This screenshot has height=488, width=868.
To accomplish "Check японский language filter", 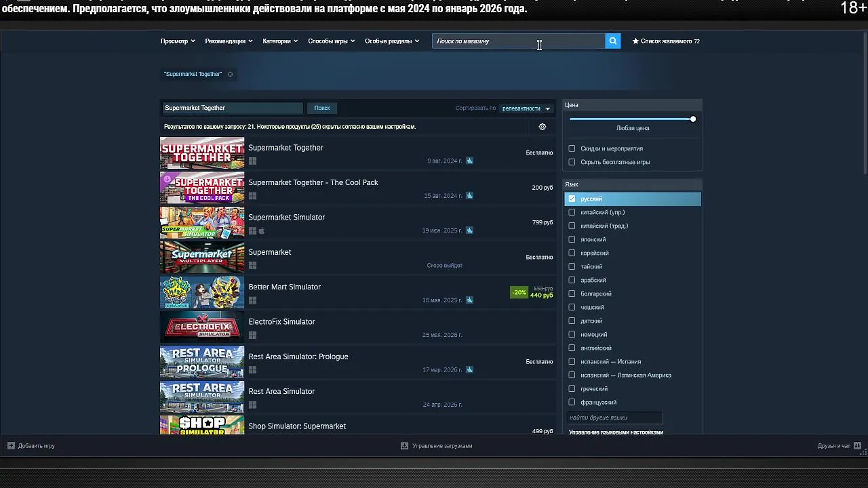I will [x=572, y=239].
